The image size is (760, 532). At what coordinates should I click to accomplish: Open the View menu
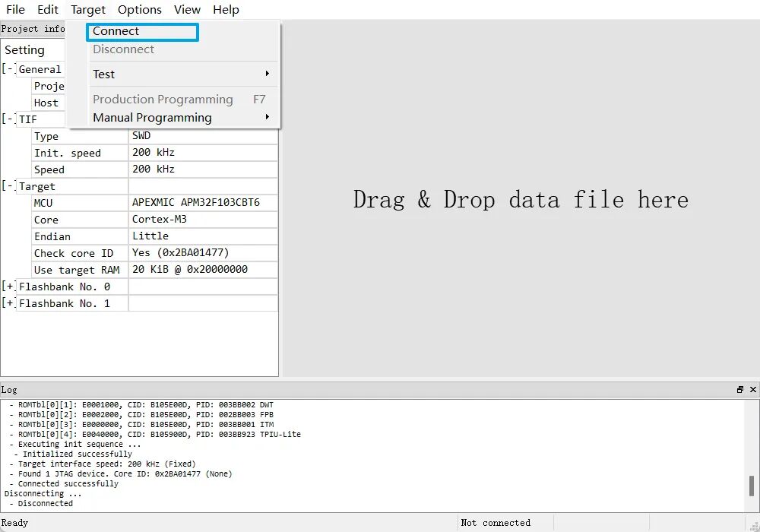pyautogui.click(x=187, y=10)
